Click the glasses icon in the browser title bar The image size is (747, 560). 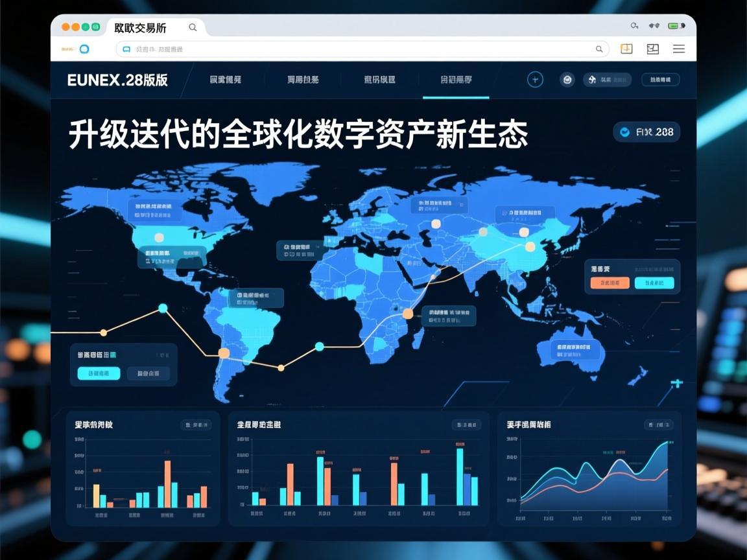point(654,26)
